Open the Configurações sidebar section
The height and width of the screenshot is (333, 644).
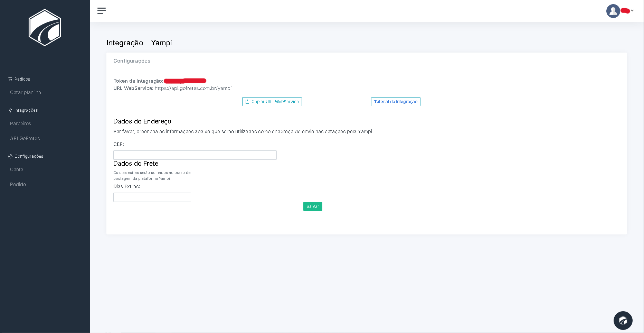(x=29, y=156)
